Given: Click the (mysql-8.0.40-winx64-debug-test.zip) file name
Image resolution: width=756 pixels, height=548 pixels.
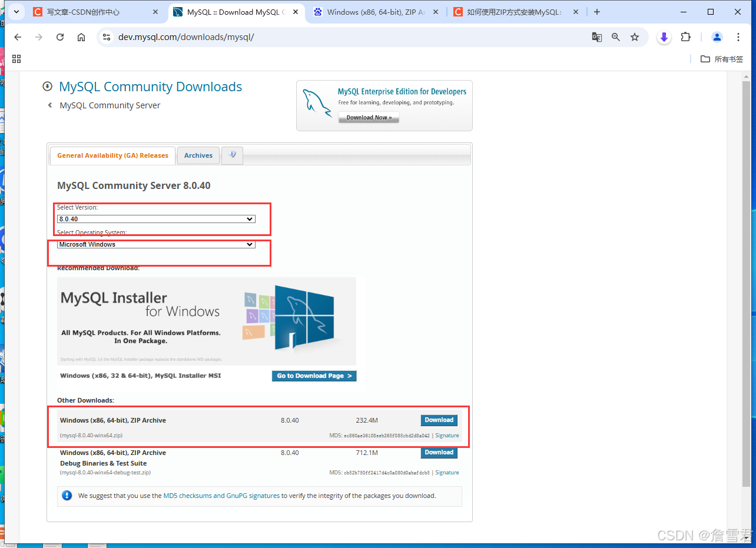Looking at the screenshot, I should (105, 473).
